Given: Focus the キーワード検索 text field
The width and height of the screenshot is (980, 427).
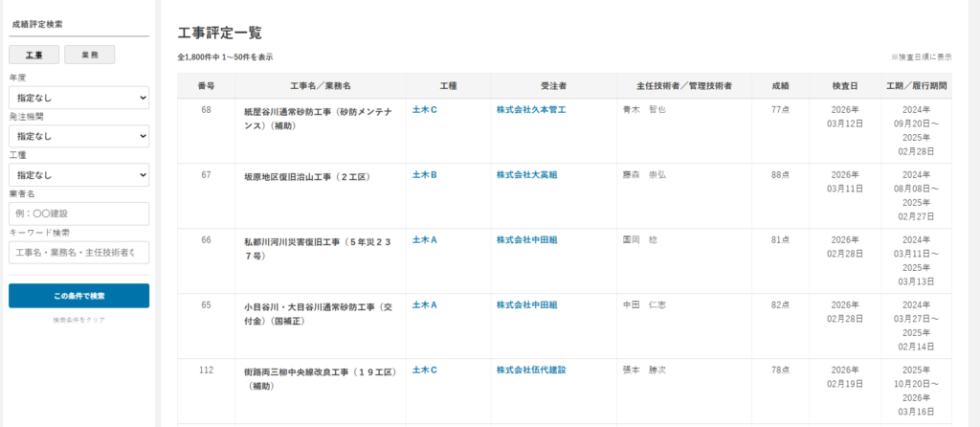Looking at the screenshot, I should click(x=78, y=252).
